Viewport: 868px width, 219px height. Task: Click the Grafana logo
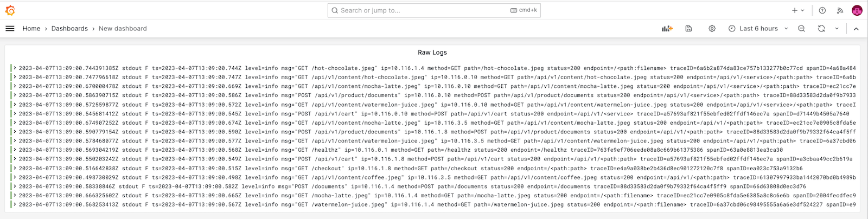(10, 10)
